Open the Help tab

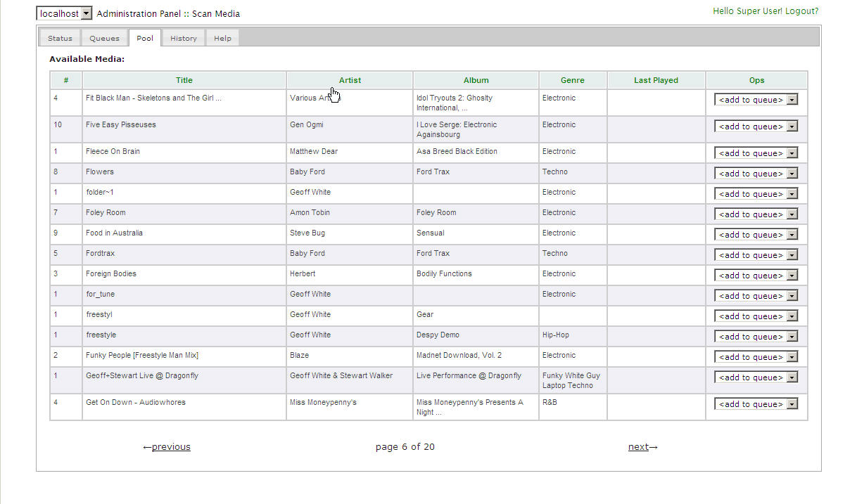[x=222, y=38]
